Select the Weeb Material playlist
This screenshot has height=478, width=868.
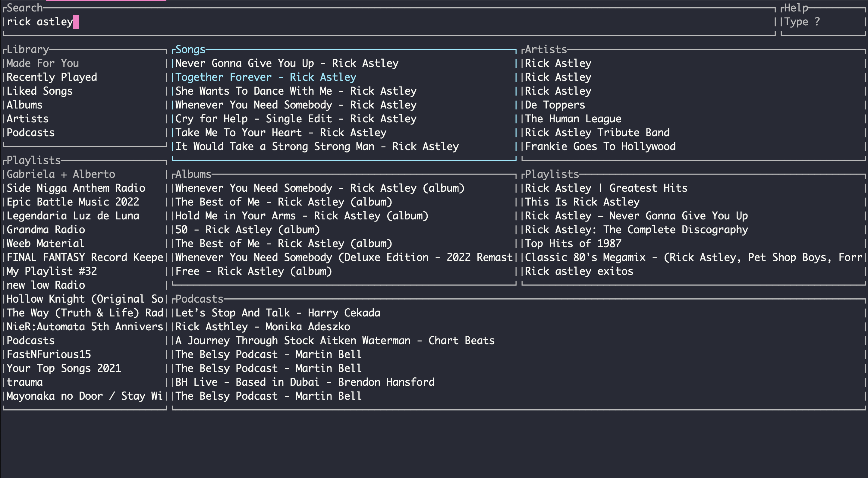[46, 244]
